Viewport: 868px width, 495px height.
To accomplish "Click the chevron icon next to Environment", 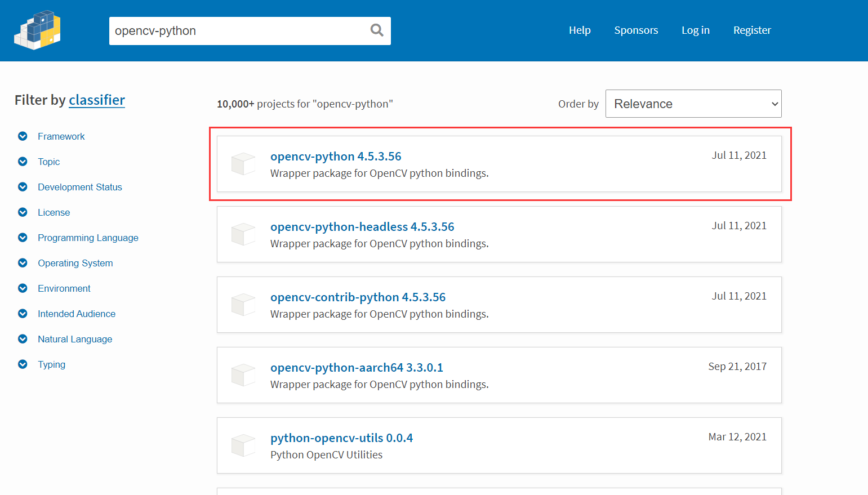I will [23, 288].
